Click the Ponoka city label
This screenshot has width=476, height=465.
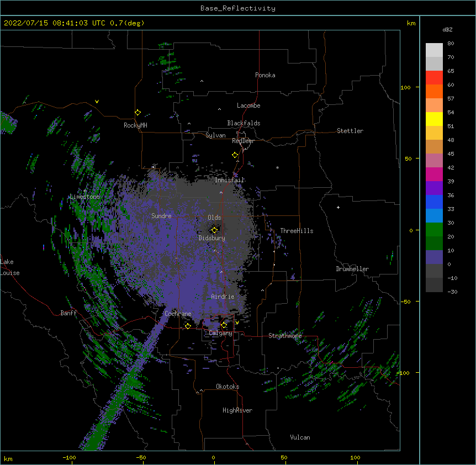[265, 75]
